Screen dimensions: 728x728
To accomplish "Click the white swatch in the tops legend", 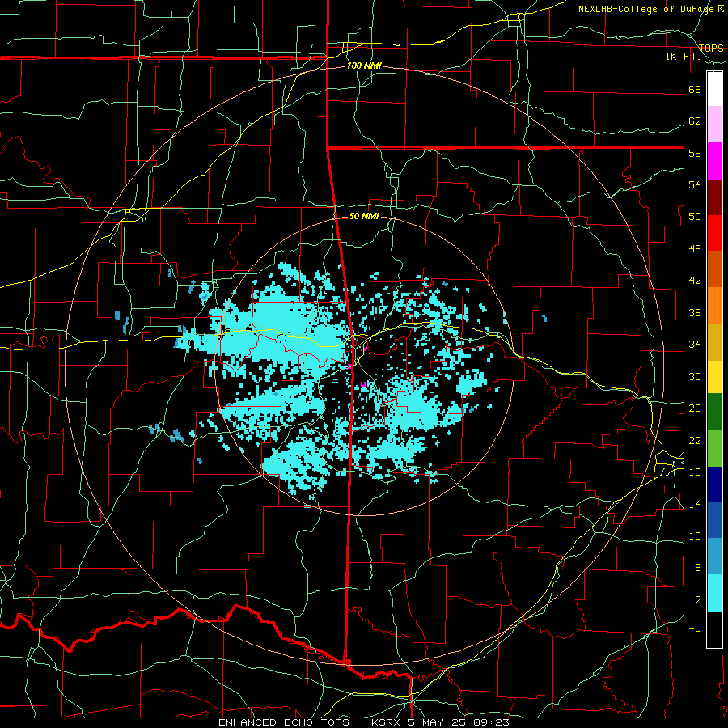I will click(714, 89).
